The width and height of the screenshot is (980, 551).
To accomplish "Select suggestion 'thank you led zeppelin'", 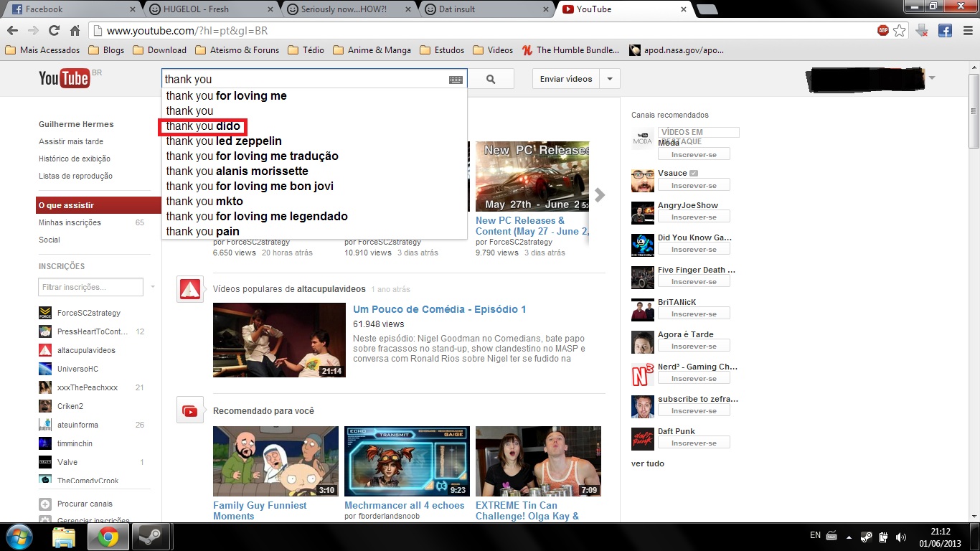I will click(314, 141).
